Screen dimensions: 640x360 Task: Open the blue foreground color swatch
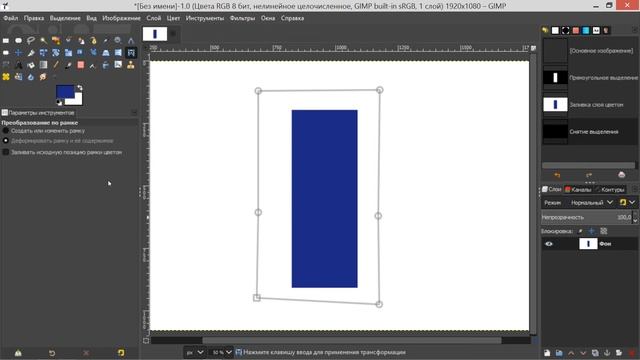pyautogui.click(x=65, y=91)
